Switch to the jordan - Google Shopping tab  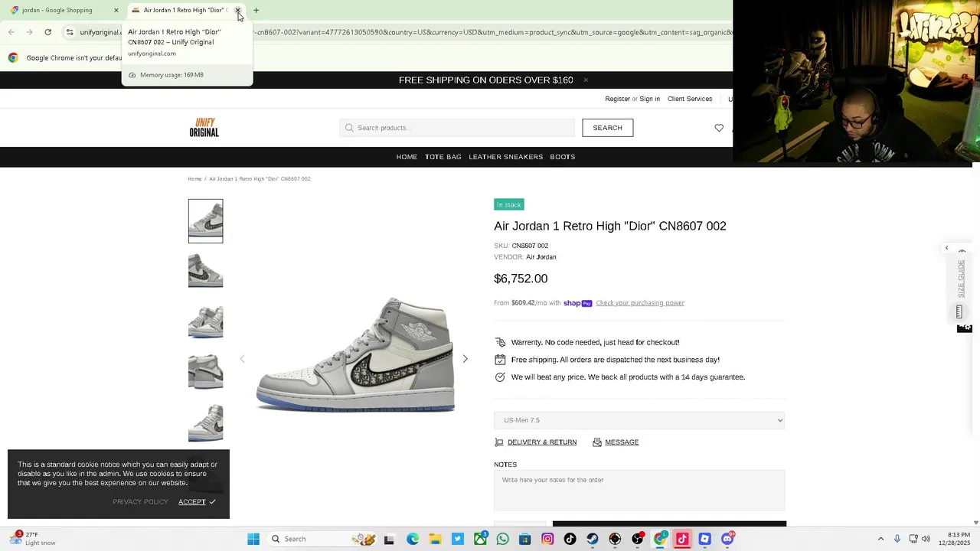(x=57, y=10)
